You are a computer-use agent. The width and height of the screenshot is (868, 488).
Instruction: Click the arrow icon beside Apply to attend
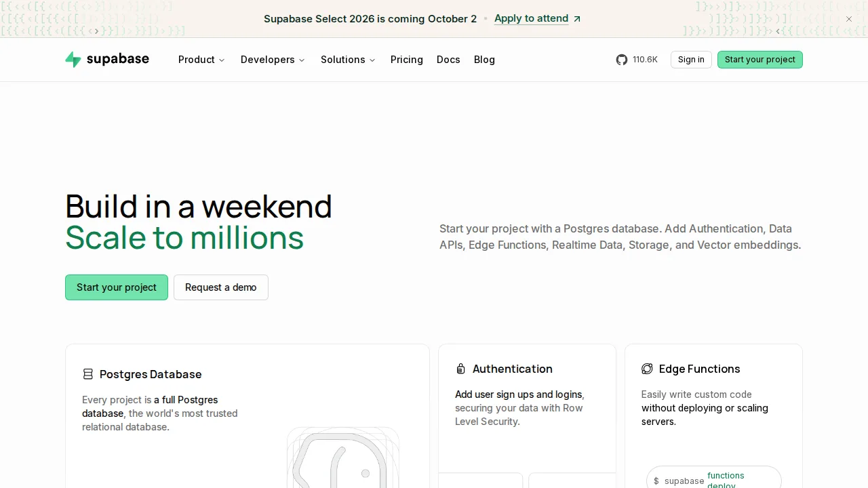click(x=577, y=19)
